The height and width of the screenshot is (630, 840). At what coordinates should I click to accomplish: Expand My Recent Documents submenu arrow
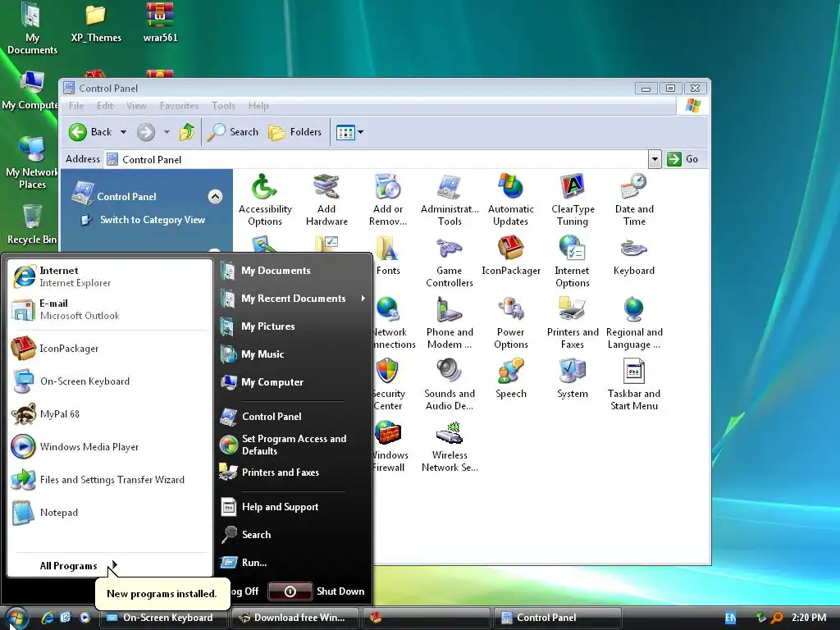coord(363,298)
